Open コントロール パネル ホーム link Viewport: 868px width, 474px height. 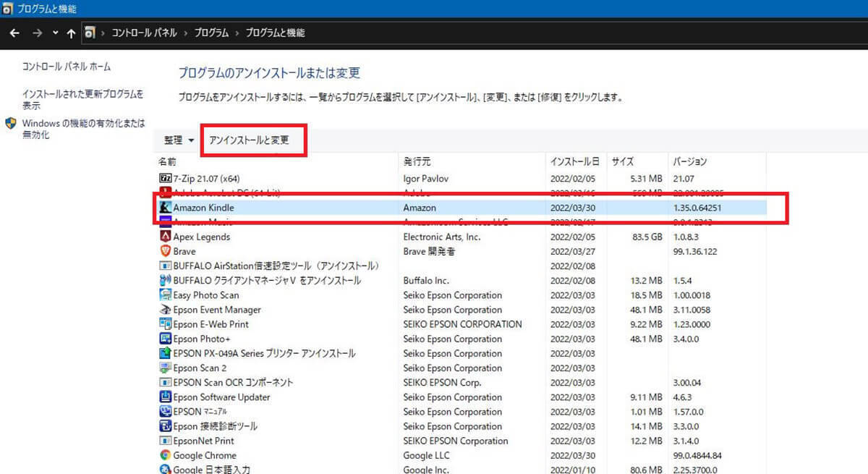click(67, 67)
